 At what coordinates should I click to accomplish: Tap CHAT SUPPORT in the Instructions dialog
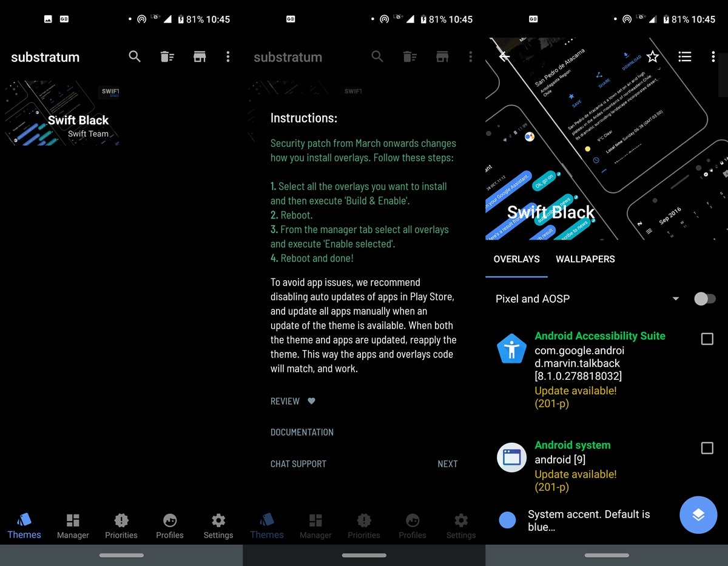click(298, 463)
